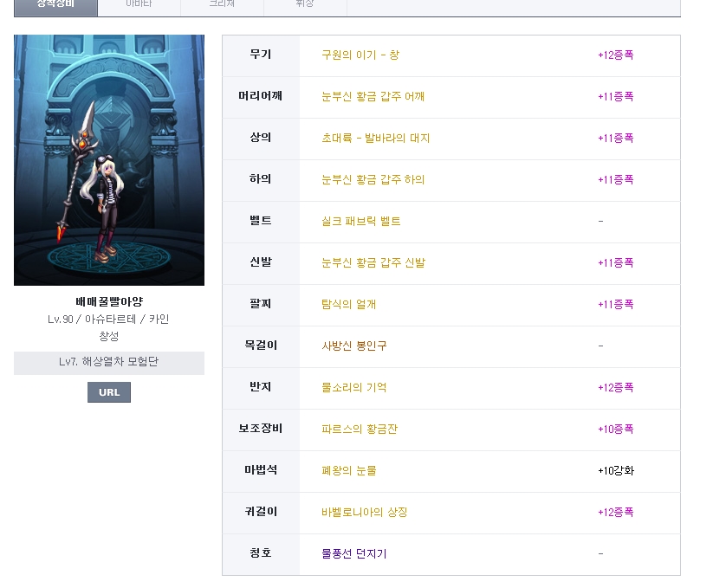The height and width of the screenshot is (588, 713).
Task: Click adventure guild label 해상열차 모험단
Action: [109, 362]
